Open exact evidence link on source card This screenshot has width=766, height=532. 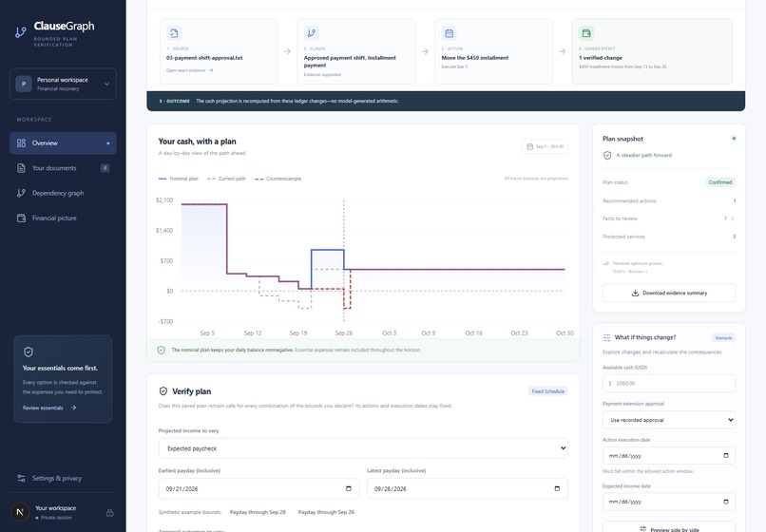[189, 70]
